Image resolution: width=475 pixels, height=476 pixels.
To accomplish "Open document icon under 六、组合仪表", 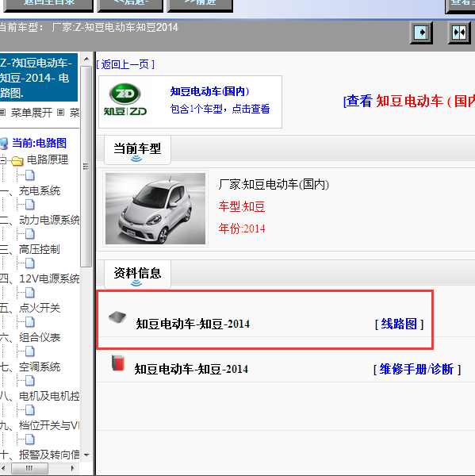I will [30, 351].
